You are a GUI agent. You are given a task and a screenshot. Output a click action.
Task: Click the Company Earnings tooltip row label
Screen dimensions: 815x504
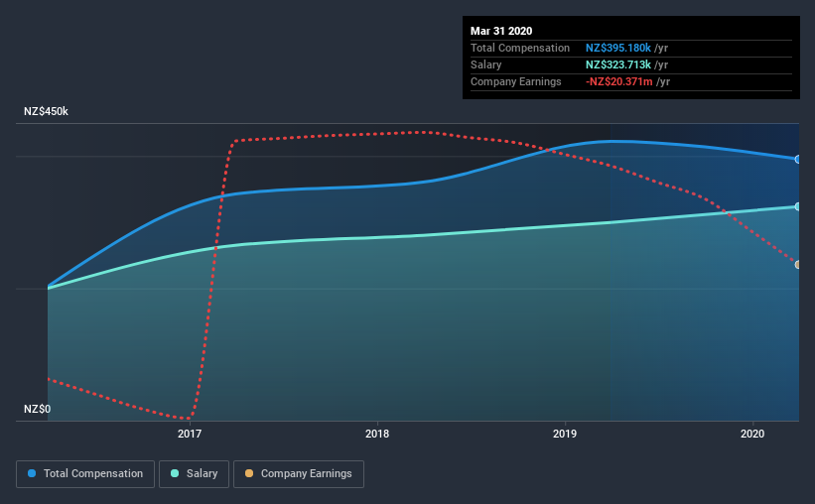tap(515, 81)
